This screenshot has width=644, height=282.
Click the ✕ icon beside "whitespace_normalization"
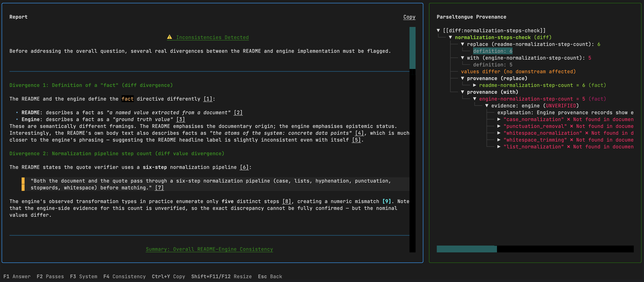587,133
